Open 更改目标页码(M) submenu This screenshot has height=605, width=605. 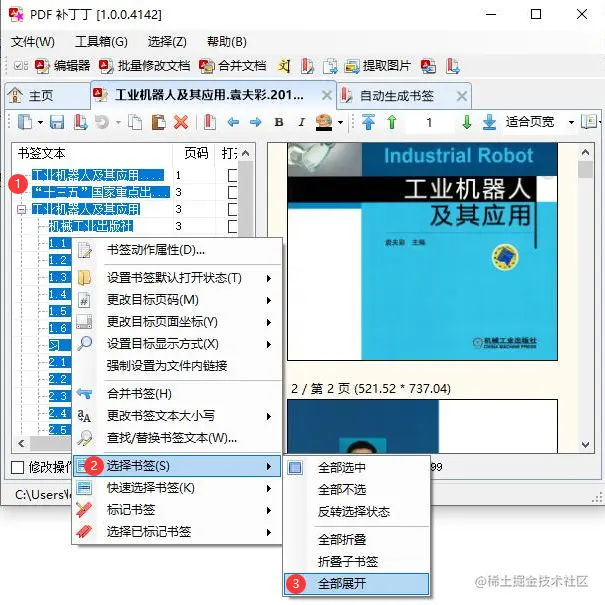pos(177,300)
